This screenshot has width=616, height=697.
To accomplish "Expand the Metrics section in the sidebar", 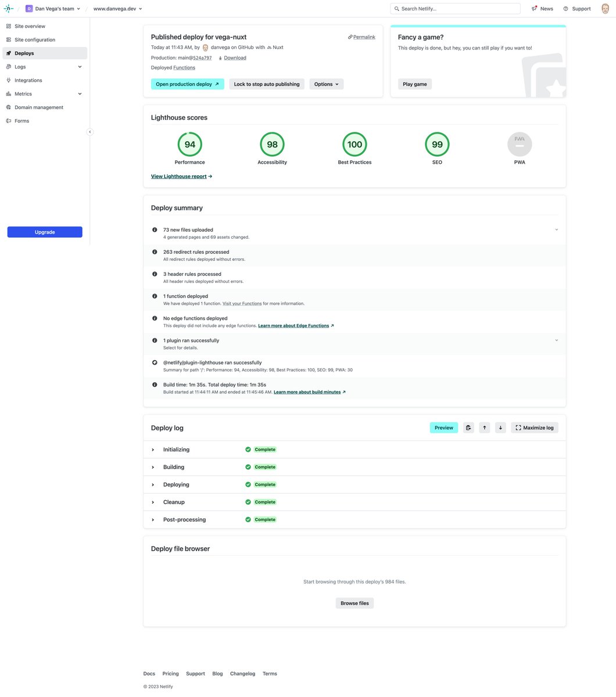I will tap(80, 94).
